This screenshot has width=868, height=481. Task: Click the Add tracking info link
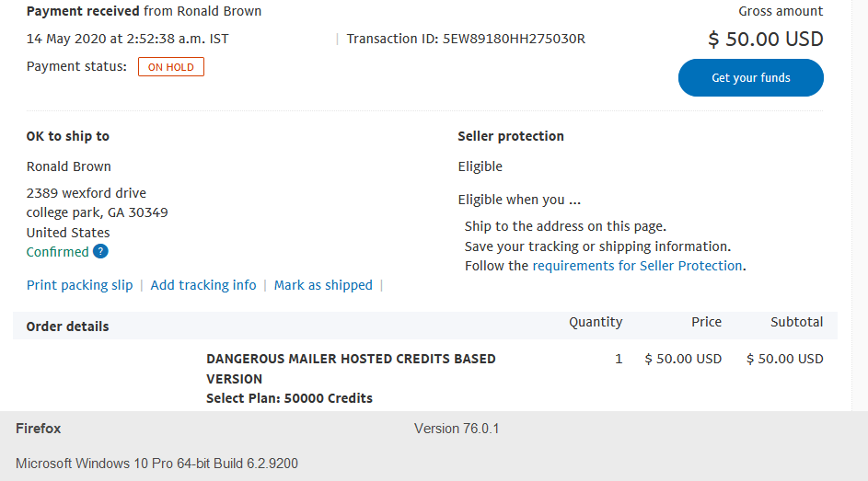[x=203, y=285]
